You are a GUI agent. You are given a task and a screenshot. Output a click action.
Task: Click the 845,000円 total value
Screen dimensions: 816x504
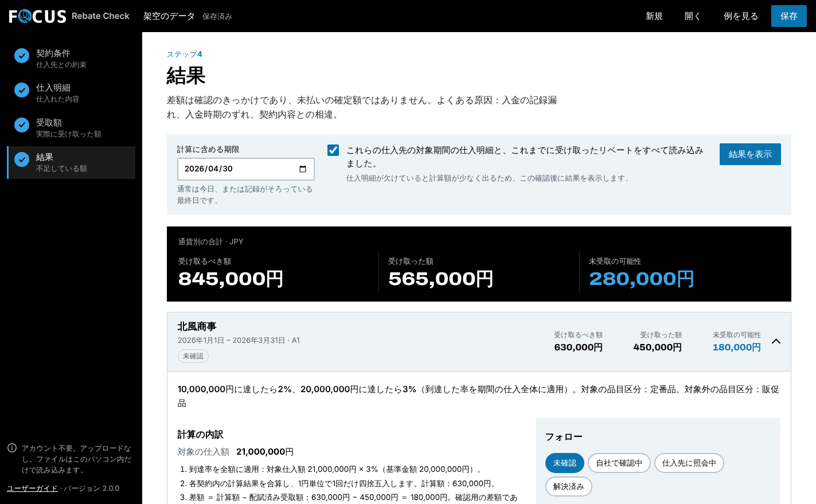click(x=231, y=279)
